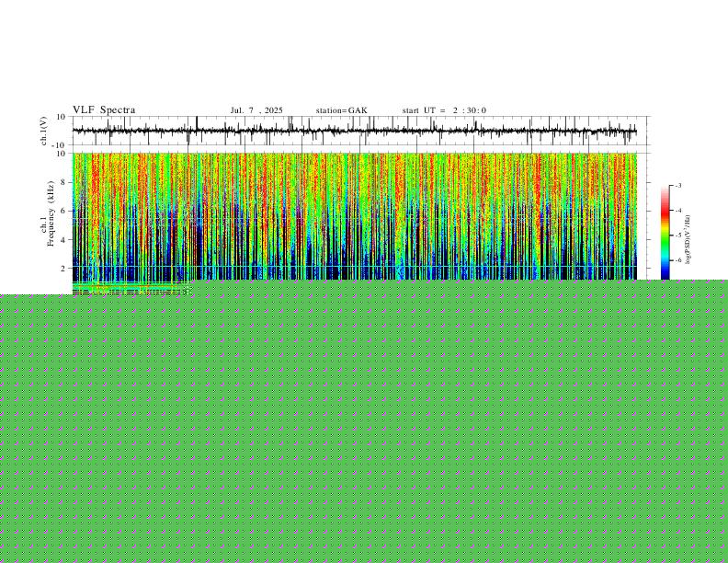728x563 pixels.
Task: Select the "2" kHz frequency tick label
Action: pos(63,268)
